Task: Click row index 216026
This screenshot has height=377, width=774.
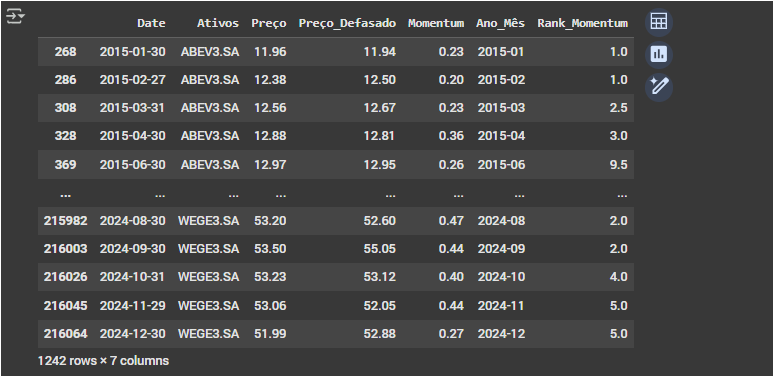Action: point(66,277)
